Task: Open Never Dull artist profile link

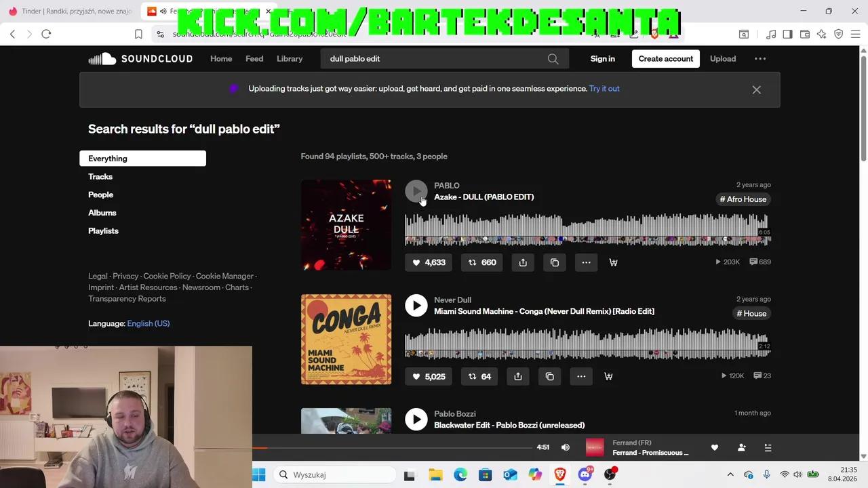Action: [x=452, y=300]
